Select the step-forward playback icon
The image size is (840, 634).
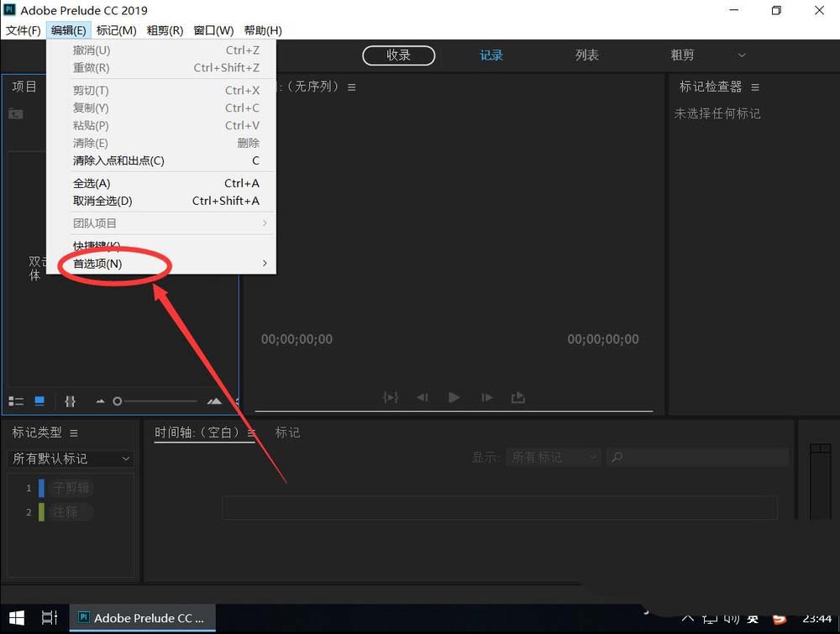coord(486,397)
